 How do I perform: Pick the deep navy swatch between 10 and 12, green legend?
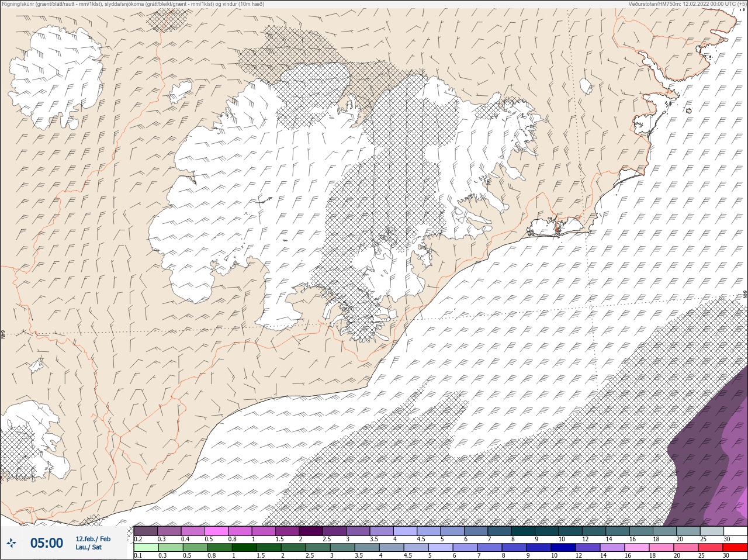pyautogui.click(x=563, y=548)
